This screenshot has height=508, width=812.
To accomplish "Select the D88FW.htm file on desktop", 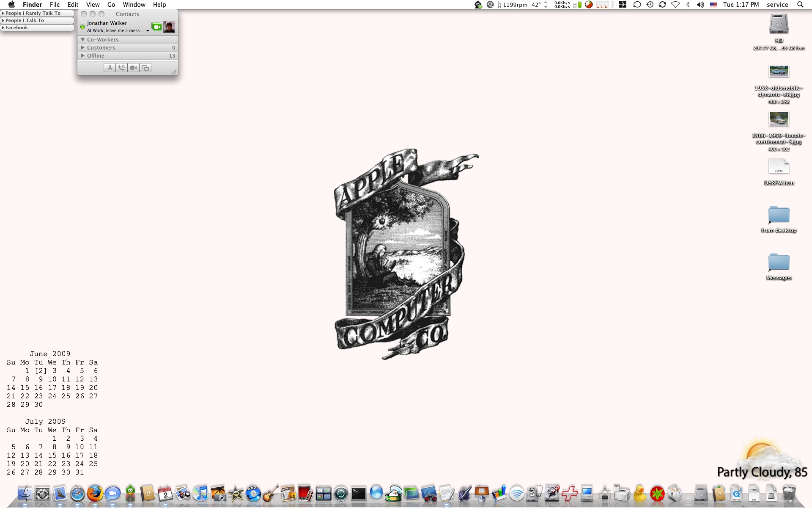I will tap(779, 171).
